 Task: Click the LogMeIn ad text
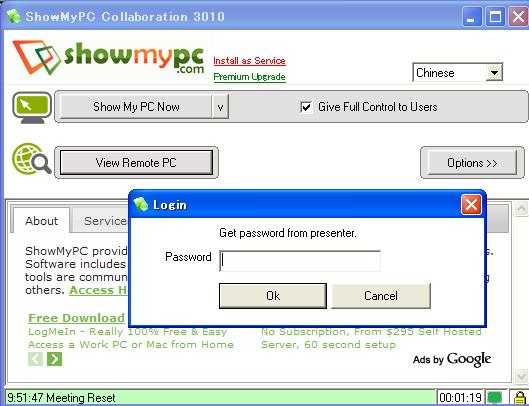coord(131,338)
